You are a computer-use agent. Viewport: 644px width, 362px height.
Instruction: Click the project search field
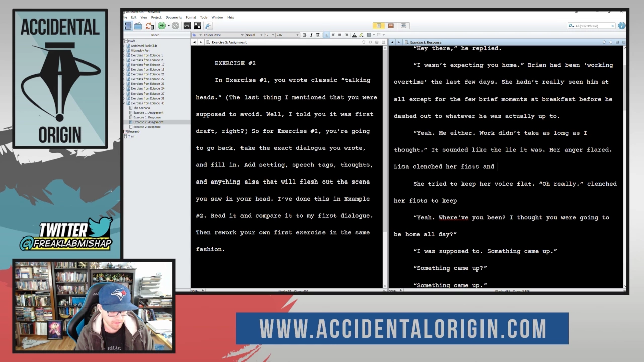592,26
